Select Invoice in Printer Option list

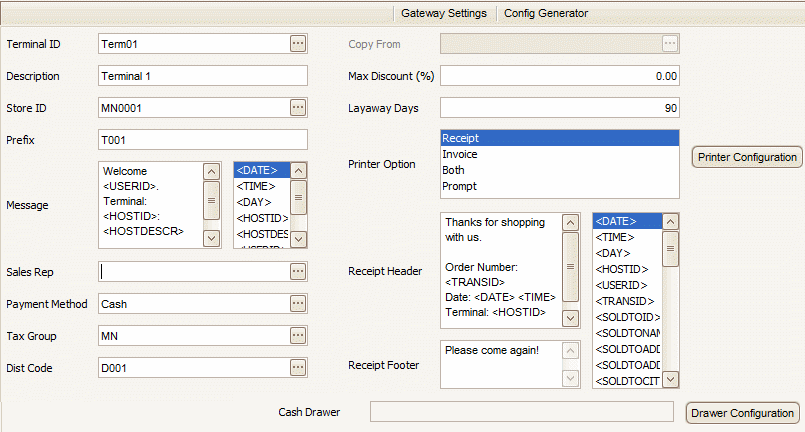coord(459,155)
